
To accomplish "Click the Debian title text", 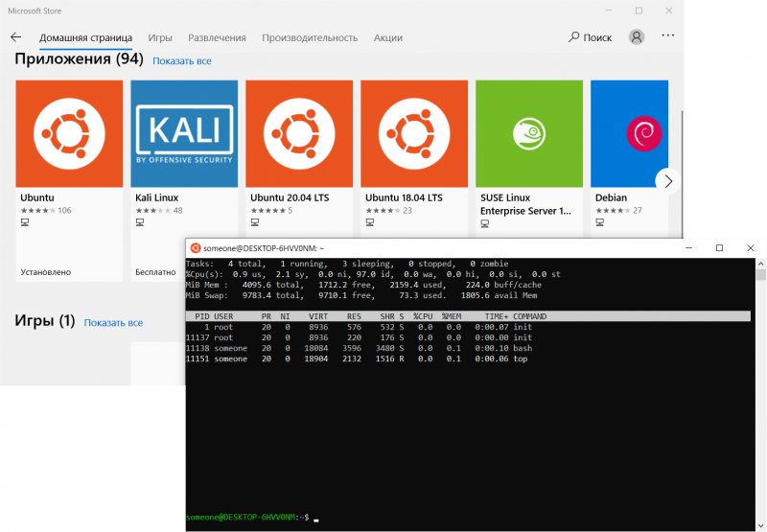I will click(x=611, y=197).
